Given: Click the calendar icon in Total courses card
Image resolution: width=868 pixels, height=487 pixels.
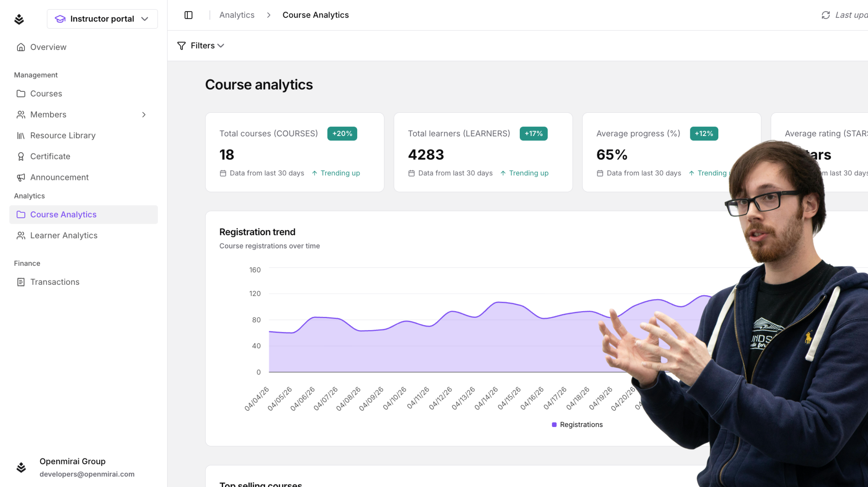Looking at the screenshot, I should tap(223, 173).
